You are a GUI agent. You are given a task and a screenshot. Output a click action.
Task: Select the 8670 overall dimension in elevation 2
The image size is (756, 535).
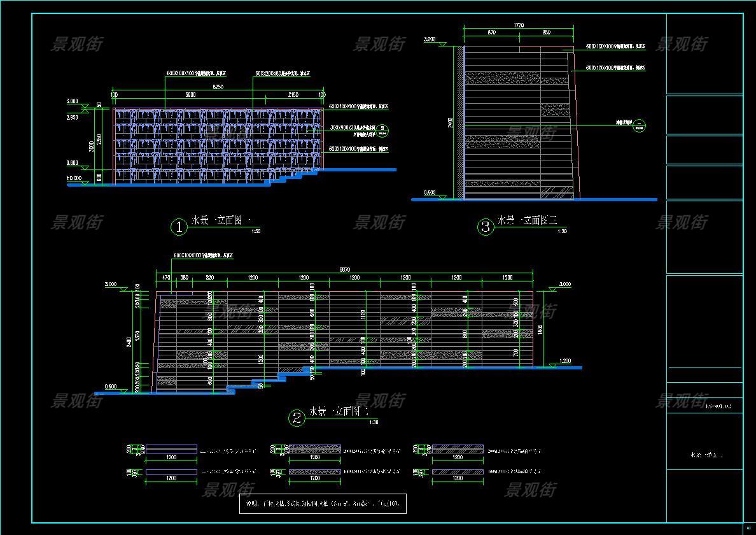pos(344,271)
